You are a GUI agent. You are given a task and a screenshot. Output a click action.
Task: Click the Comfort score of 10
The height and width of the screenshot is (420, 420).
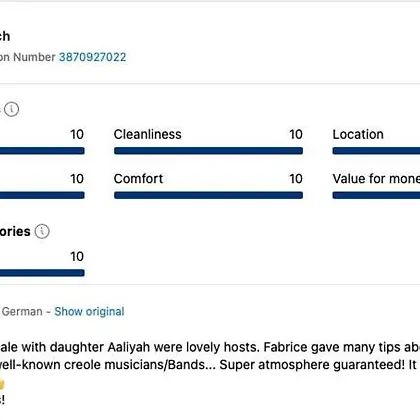click(296, 179)
